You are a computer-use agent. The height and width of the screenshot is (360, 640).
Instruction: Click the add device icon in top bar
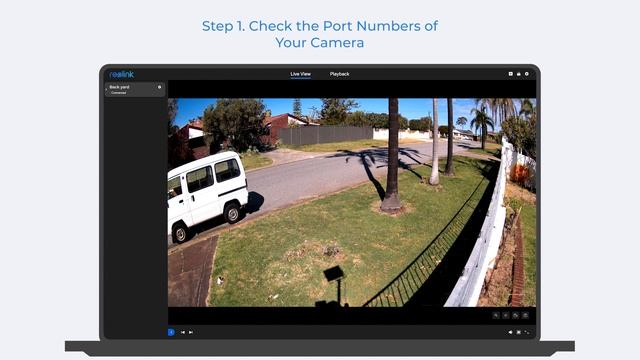(511, 74)
